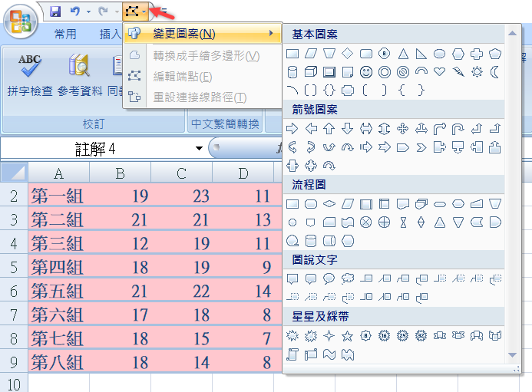
Task: Pick the flowchart decision diamond
Action: point(329,204)
